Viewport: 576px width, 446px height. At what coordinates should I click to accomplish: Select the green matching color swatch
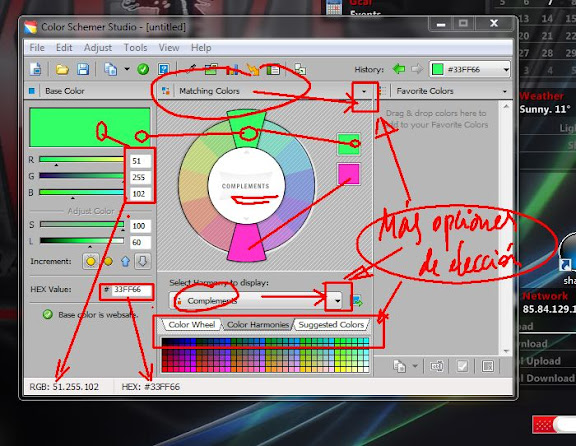348,144
